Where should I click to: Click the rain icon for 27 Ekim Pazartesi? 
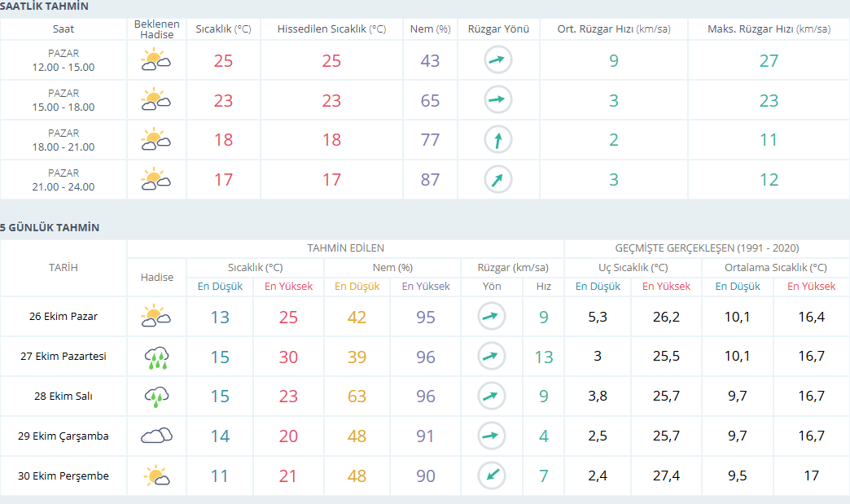coord(156,357)
